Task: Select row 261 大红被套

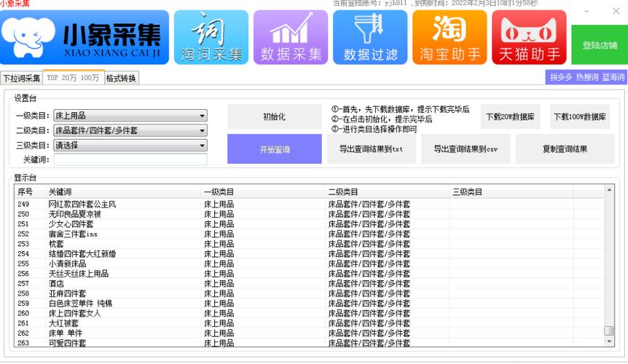Action: (x=309, y=323)
